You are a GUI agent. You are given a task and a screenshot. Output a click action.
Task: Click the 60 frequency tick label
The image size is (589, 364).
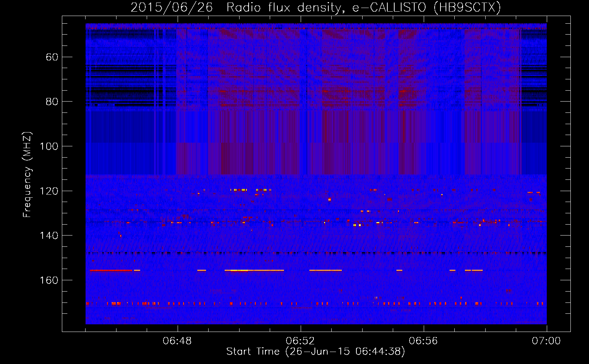[52, 57]
